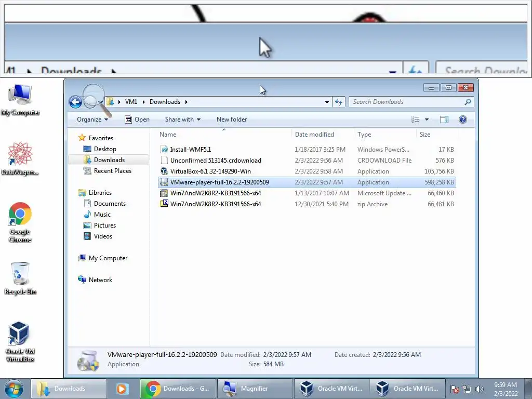Open DataWagon desktop shortcut
The image size is (532, 399).
[x=20, y=159]
